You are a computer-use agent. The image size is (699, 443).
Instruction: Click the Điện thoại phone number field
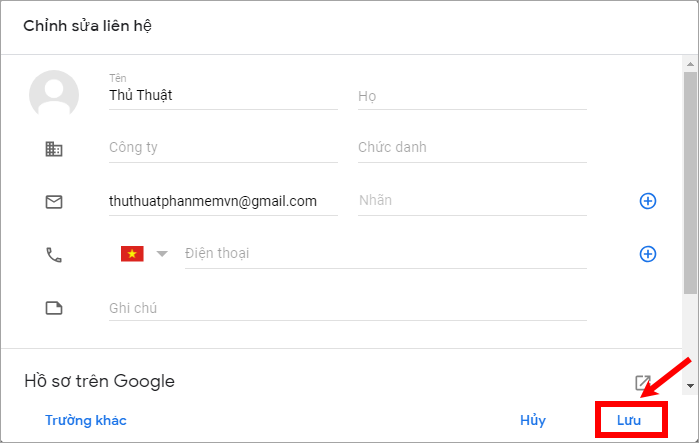[x=386, y=254]
